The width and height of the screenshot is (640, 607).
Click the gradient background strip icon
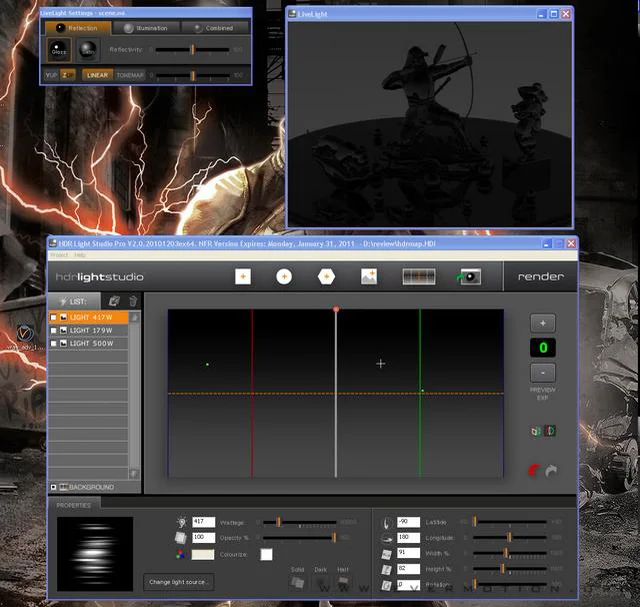click(419, 277)
